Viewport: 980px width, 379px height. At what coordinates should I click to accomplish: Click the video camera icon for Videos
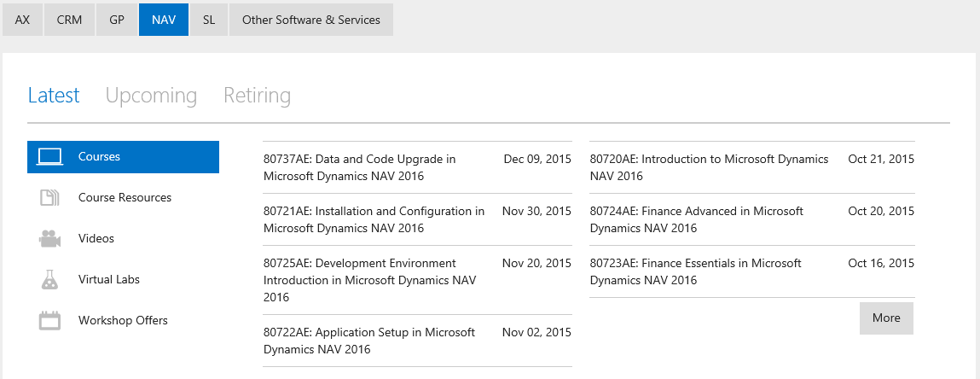coord(50,239)
